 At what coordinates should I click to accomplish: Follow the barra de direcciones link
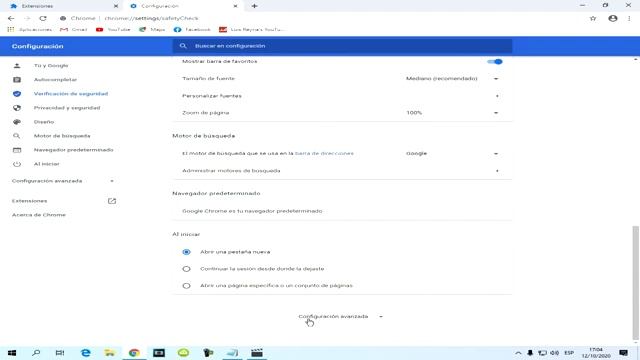pos(324,153)
